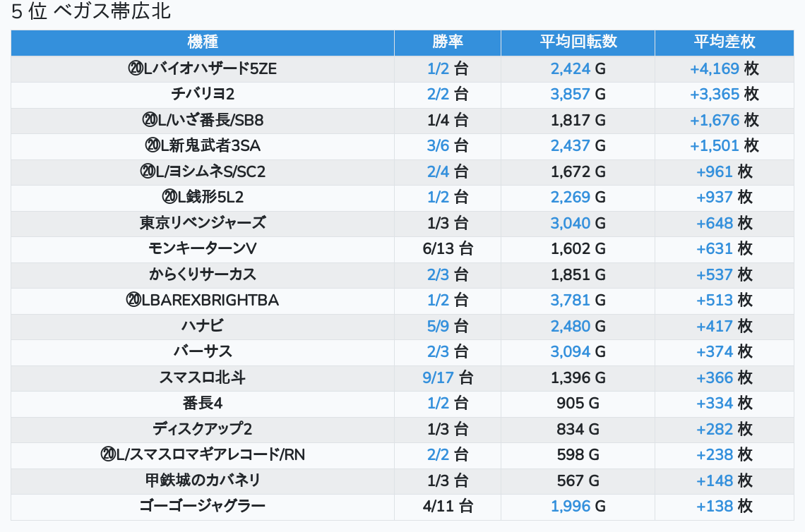Sort by the 勝率 column header
This screenshot has height=532, width=805.
click(447, 42)
